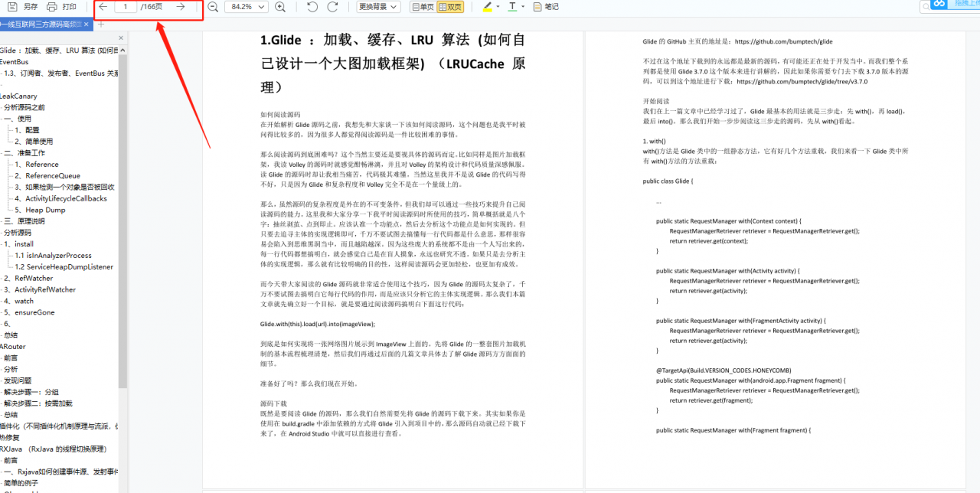Close the outline sidebar panel
The width and height of the screenshot is (980, 493).
[x=120, y=38]
